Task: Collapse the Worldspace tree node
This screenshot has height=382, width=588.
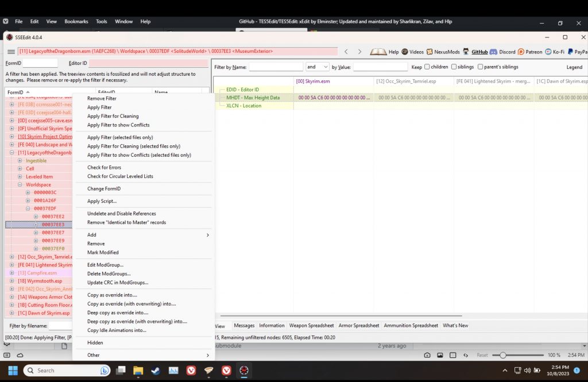Action: click(x=20, y=185)
